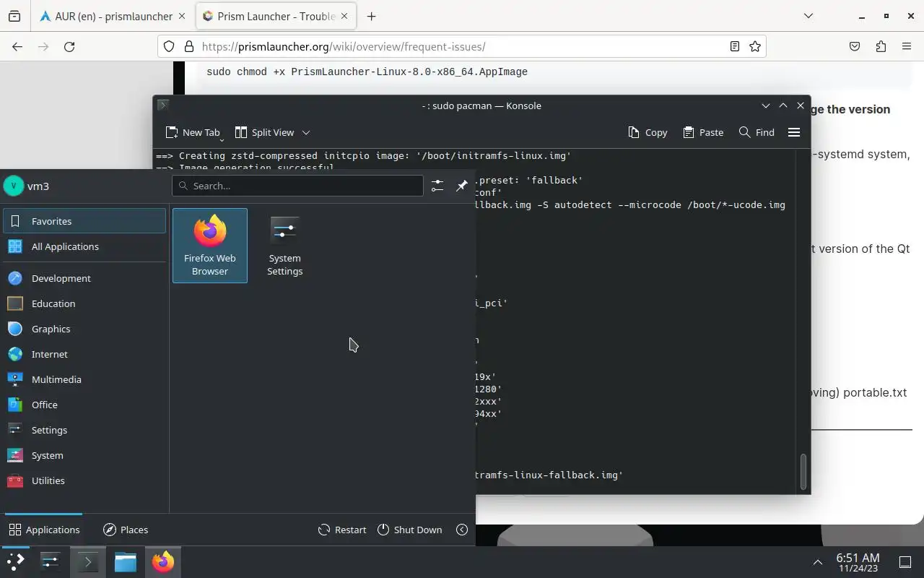Open the Multimedia category
924x578 pixels.
point(85,379)
